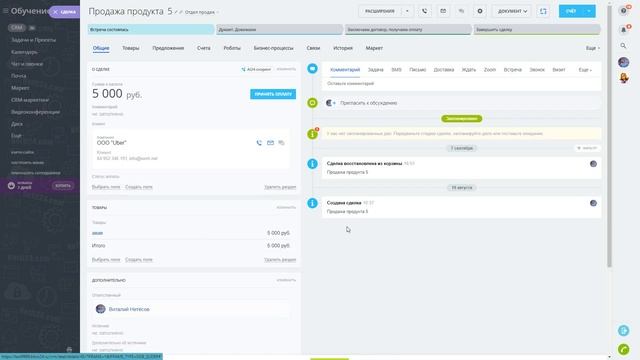Select the Задача activity tab
Viewport: 640px width, 360px height.
pos(376,70)
